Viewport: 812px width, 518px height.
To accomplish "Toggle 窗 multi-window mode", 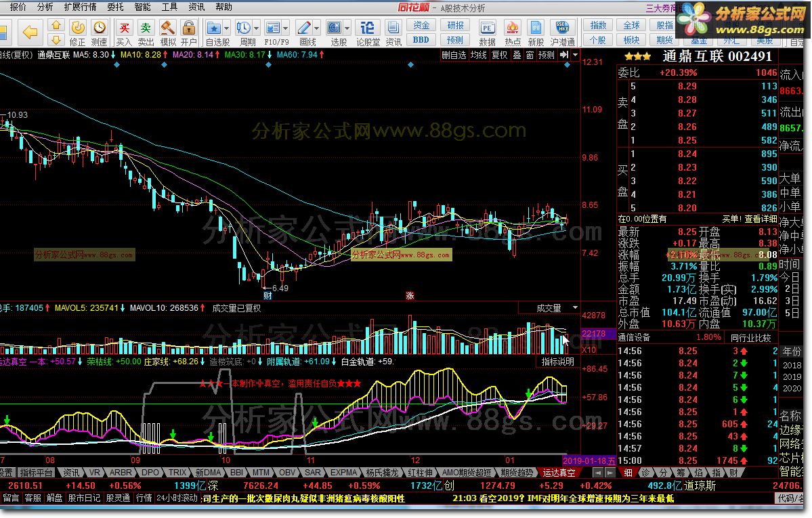I will click(530, 55).
